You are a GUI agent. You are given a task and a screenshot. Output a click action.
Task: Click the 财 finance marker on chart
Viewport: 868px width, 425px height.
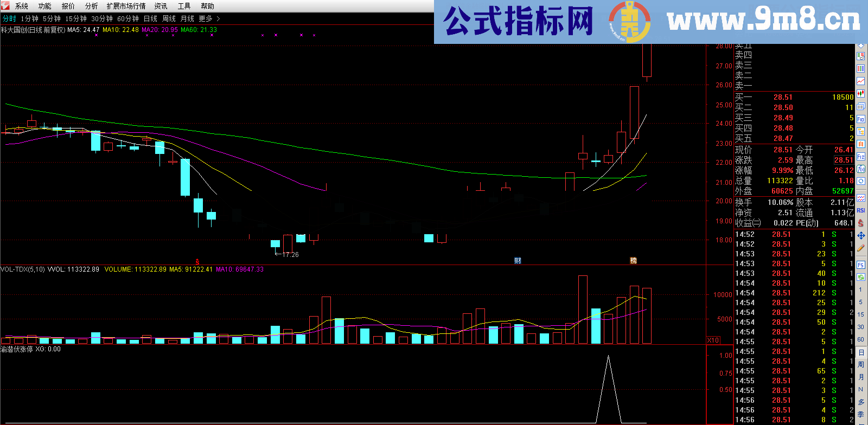[518, 261]
